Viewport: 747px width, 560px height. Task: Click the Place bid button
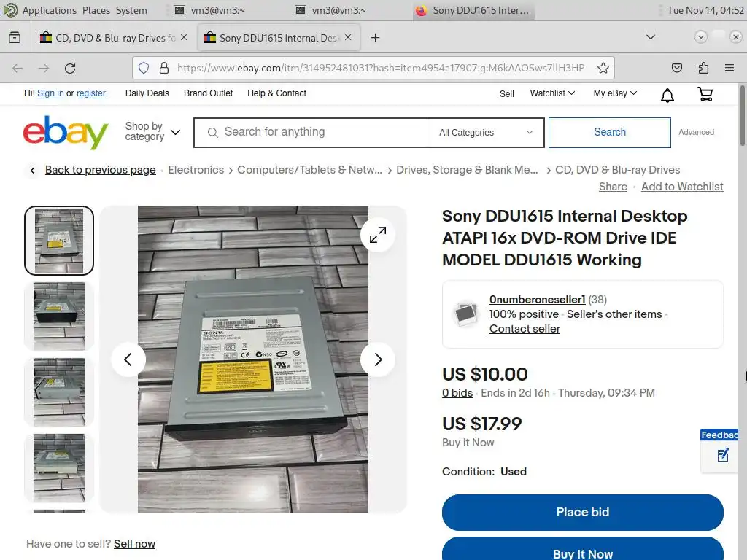(x=583, y=512)
